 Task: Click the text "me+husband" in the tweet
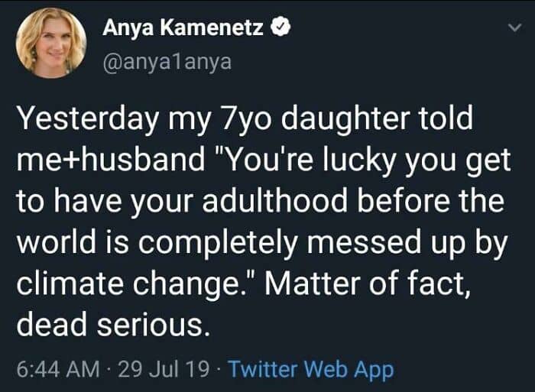coord(111,160)
